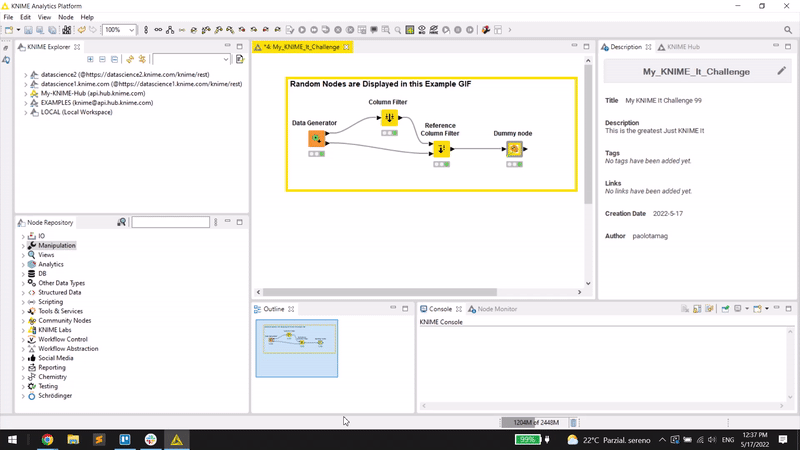This screenshot has height=450, width=800.
Task: Expand the Workflow Control category
Action: (23, 339)
